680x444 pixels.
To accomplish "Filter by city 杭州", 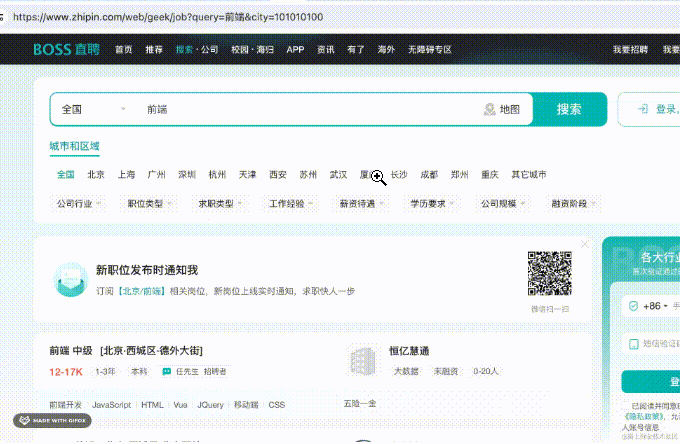I will (x=217, y=174).
